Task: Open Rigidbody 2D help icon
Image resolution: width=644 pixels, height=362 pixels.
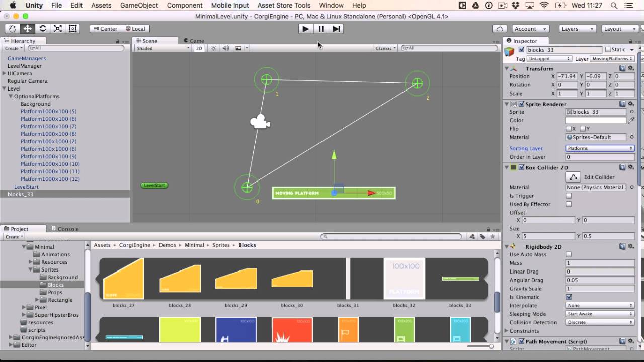Action: tap(623, 246)
